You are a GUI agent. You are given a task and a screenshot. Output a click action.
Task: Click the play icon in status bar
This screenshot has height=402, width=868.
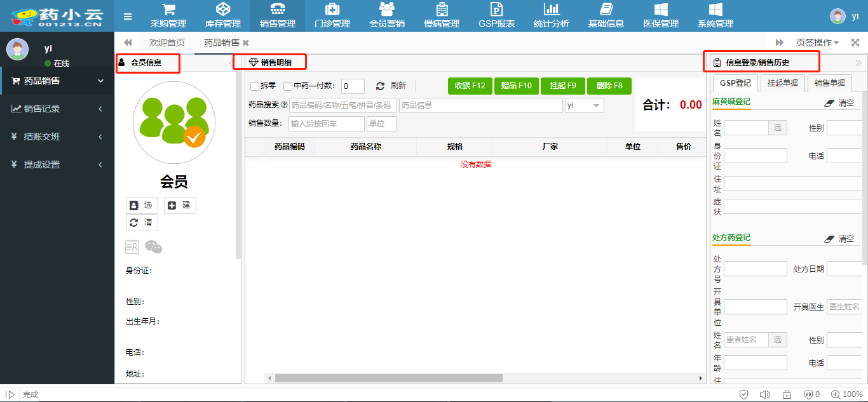[10, 394]
